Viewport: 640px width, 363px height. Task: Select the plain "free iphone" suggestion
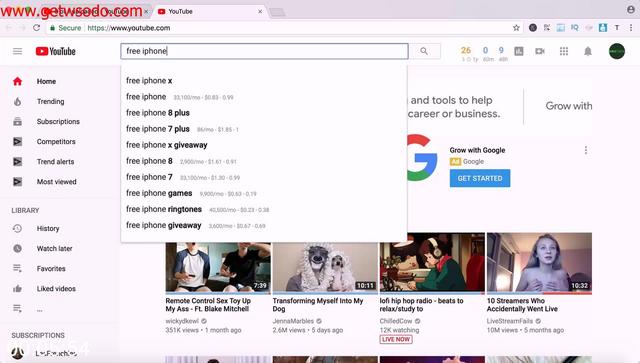tap(264, 97)
